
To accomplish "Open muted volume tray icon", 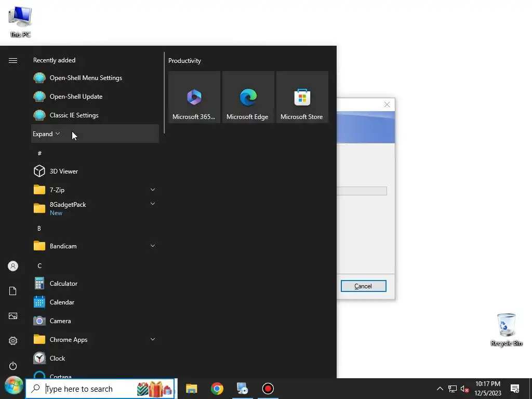I will [x=464, y=389].
